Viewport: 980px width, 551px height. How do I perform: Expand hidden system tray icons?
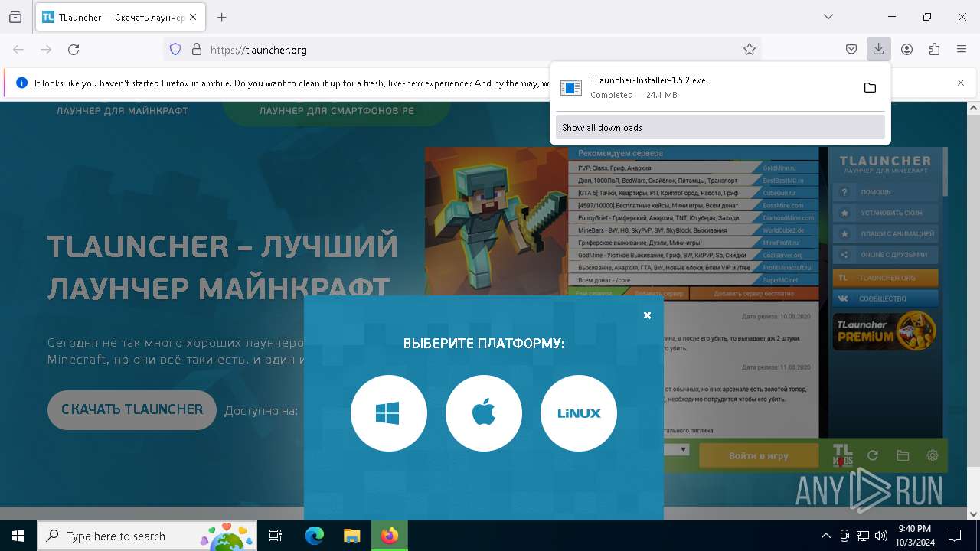tap(825, 536)
